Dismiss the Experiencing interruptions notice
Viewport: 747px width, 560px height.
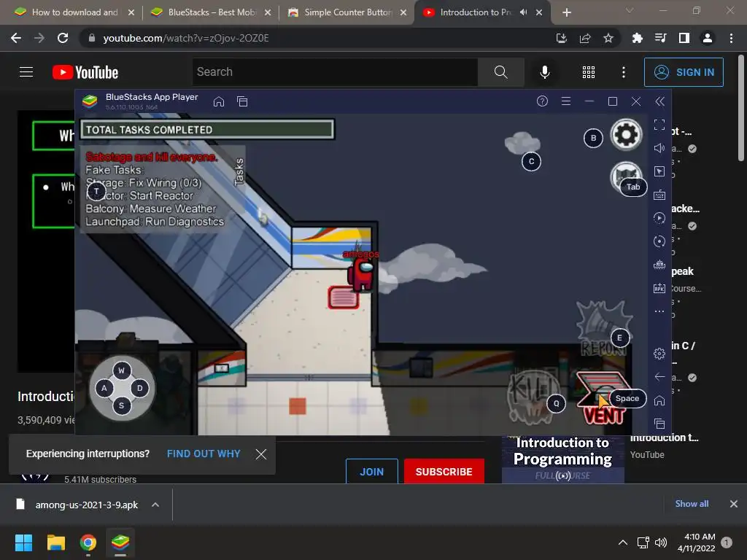[261, 454]
